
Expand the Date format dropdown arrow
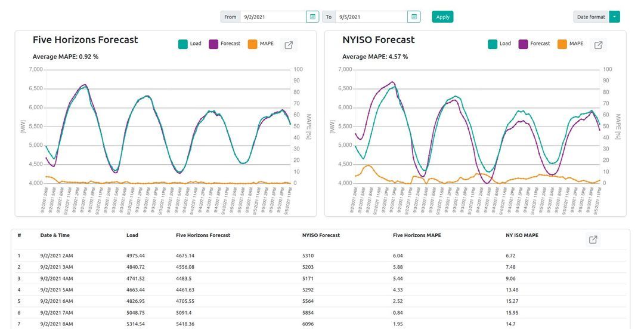click(614, 17)
